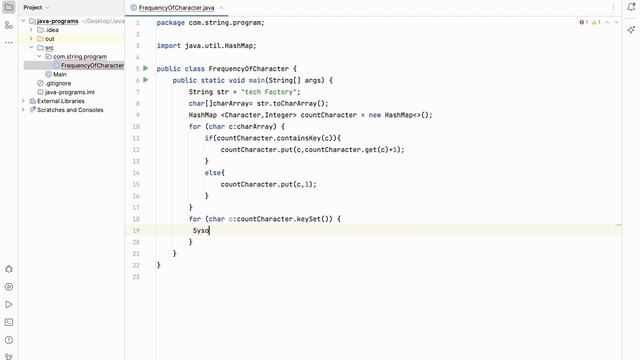
Task: Open the Structure tool window icon
Action: [9, 25]
